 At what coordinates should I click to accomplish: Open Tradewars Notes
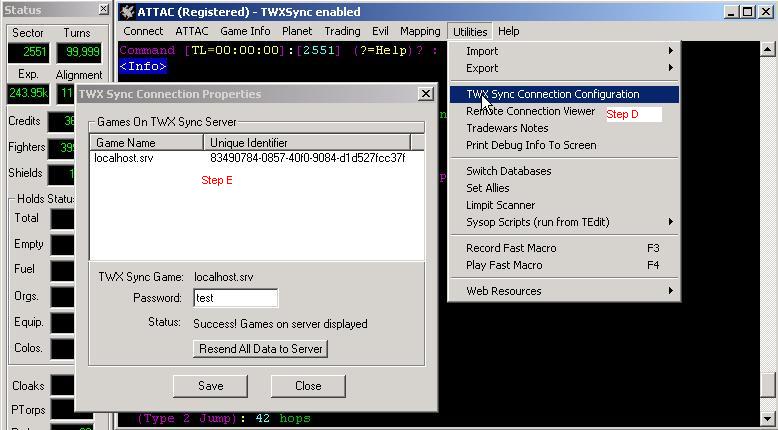point(564,128)
